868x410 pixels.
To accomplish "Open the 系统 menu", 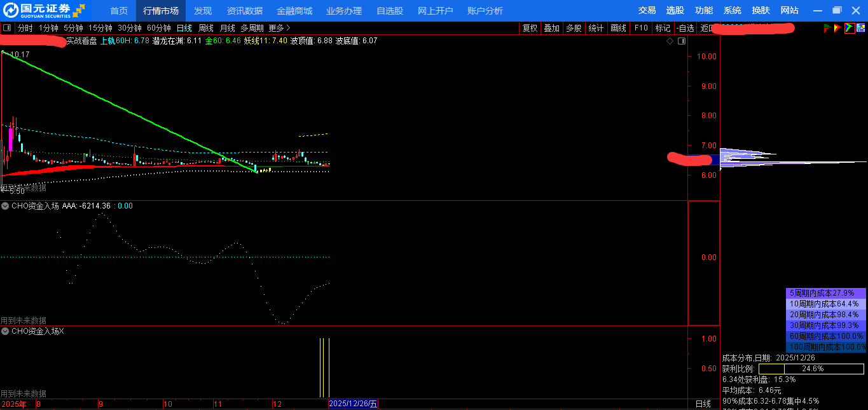I will (x=733, y=10).
